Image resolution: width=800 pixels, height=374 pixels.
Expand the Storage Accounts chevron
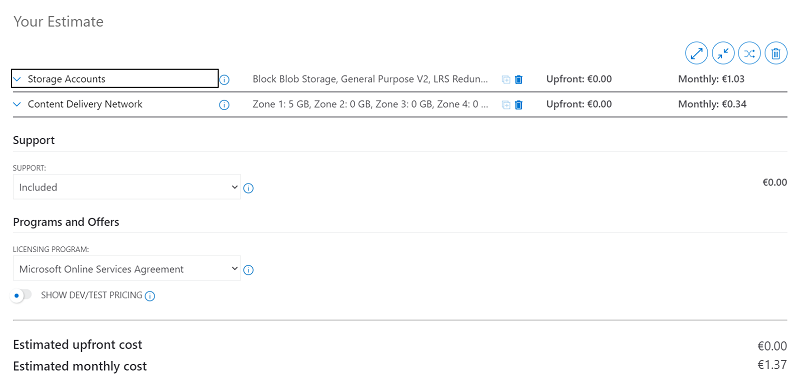click(17, 79)
